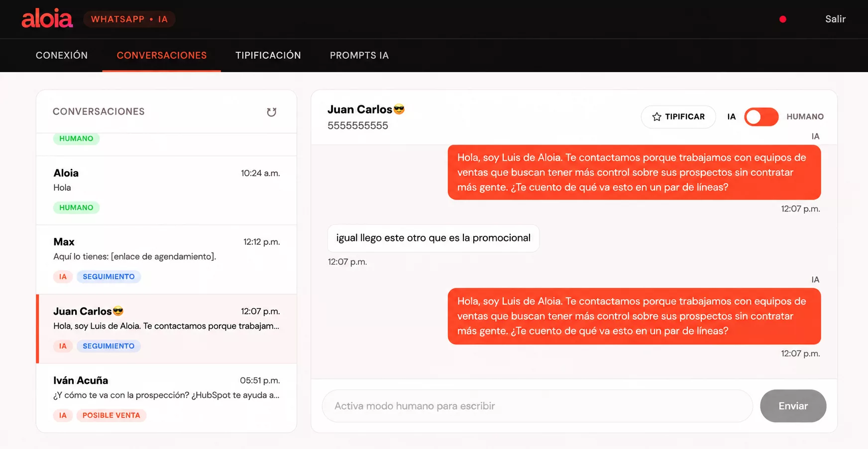Click the Tipificar button
The image size is (868, 449).
click(678, 117)
